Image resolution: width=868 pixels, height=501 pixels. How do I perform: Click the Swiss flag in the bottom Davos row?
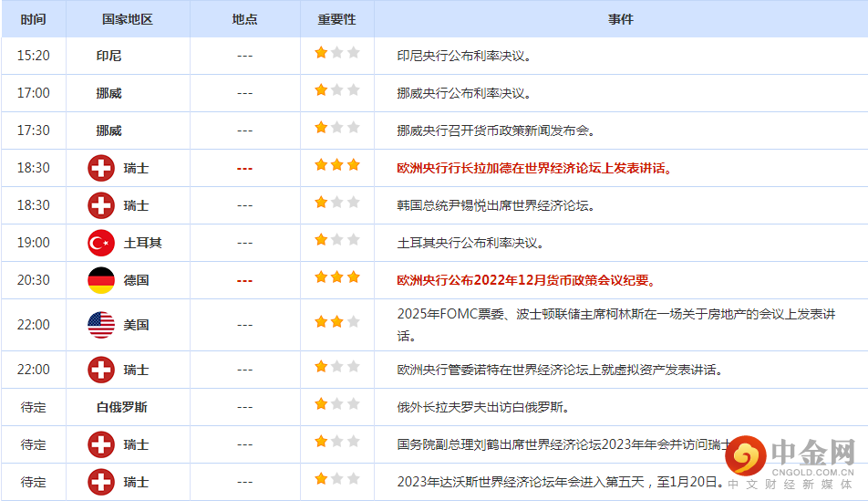coord(100,482)
